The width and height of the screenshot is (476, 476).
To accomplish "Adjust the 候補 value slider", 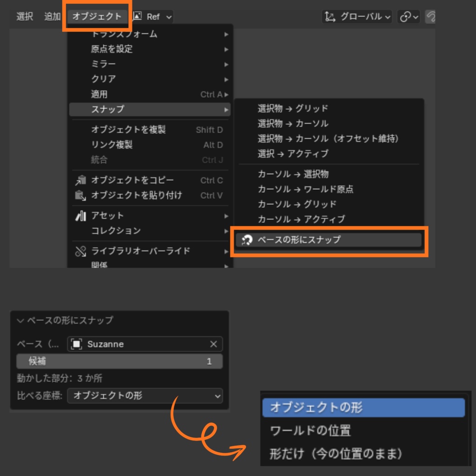I will coord(119,361).
